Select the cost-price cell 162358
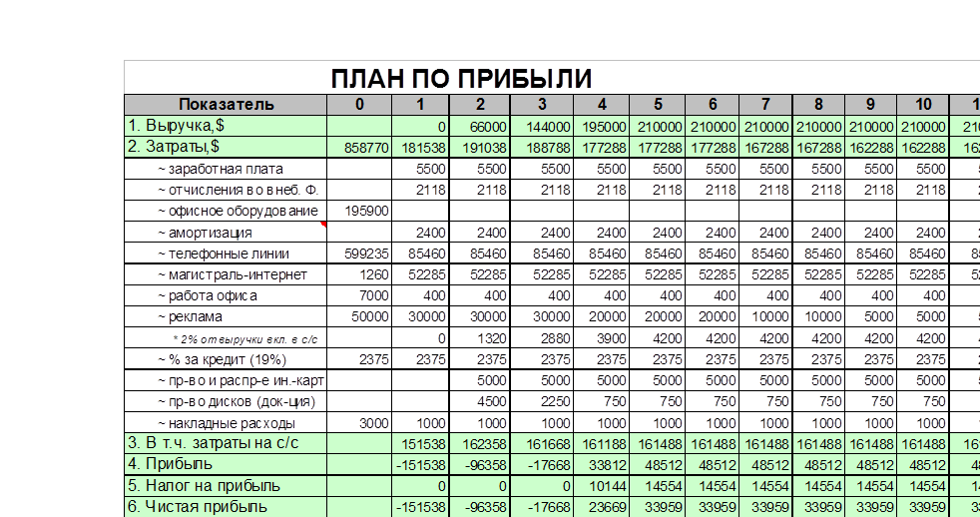 (x=480, y=444)
